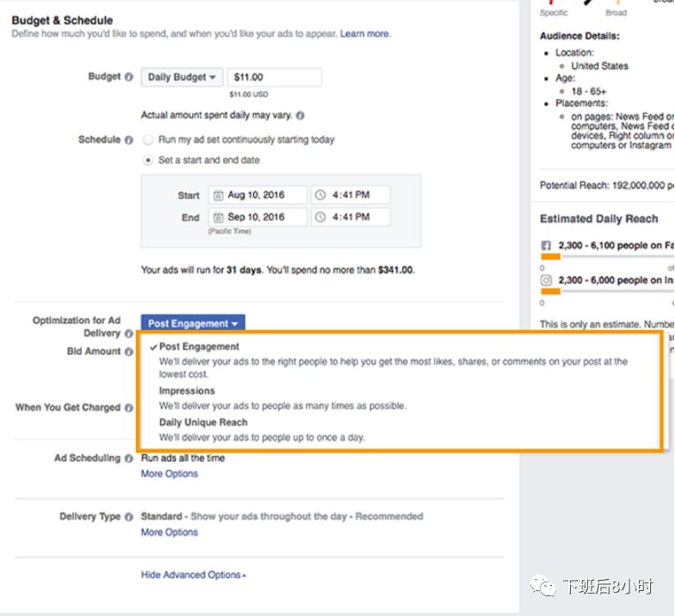Click 'United States' in Audience Details
This screenshot has height=616, width=675.
click(599, 66)
